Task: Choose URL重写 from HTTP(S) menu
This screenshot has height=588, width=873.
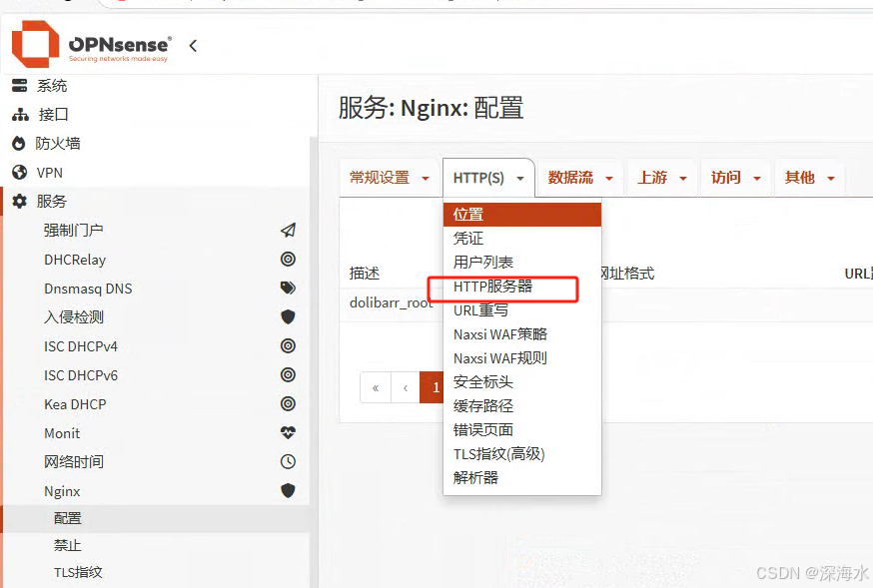Action: [522, 310]
